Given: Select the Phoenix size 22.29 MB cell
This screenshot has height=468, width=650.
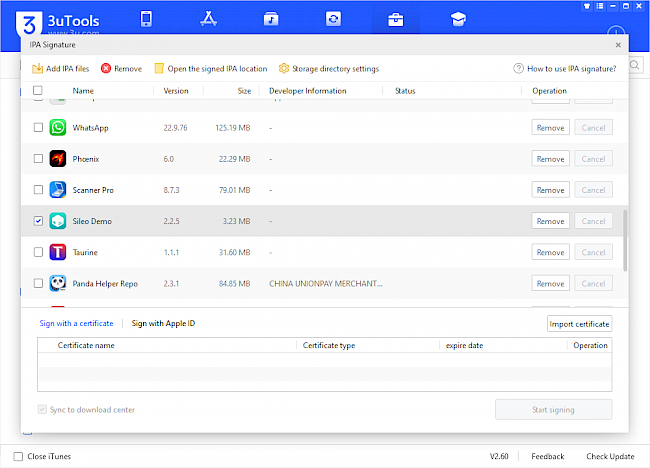Looking at the screenshot, I should (234, 159).
